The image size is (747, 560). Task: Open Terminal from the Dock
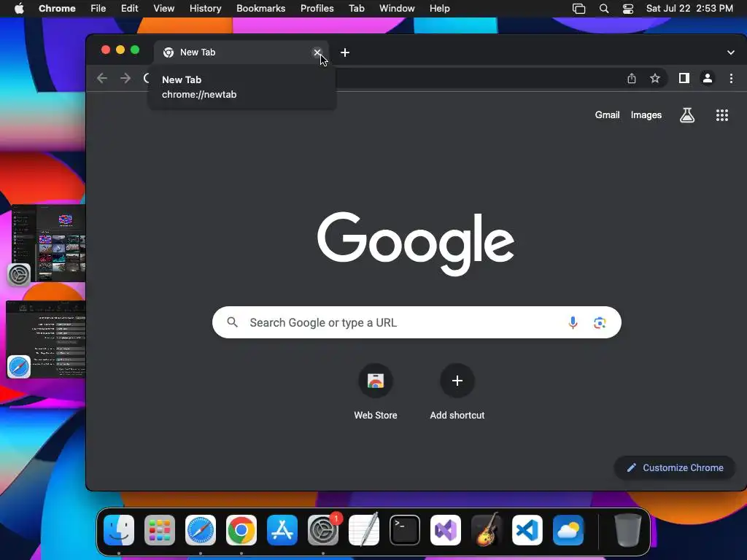click(405, 530)
